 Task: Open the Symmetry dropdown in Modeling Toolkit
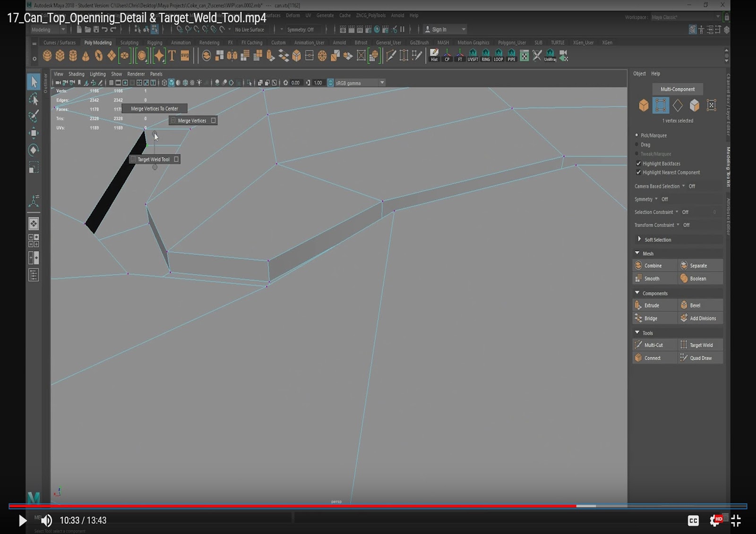tap(657, 199)
